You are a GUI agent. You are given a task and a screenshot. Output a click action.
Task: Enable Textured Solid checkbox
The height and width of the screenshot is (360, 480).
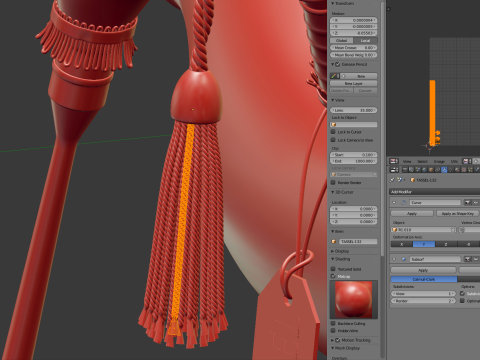coord(333,269)
